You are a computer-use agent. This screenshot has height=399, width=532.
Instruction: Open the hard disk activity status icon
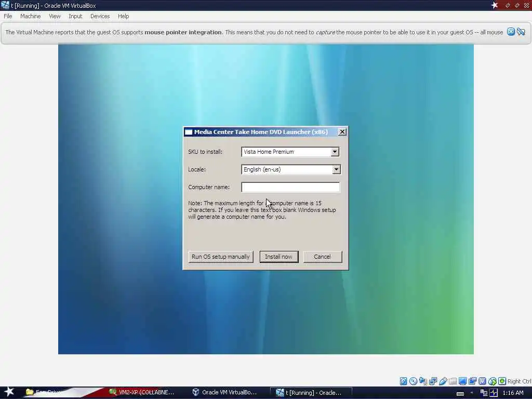point(403,381)
